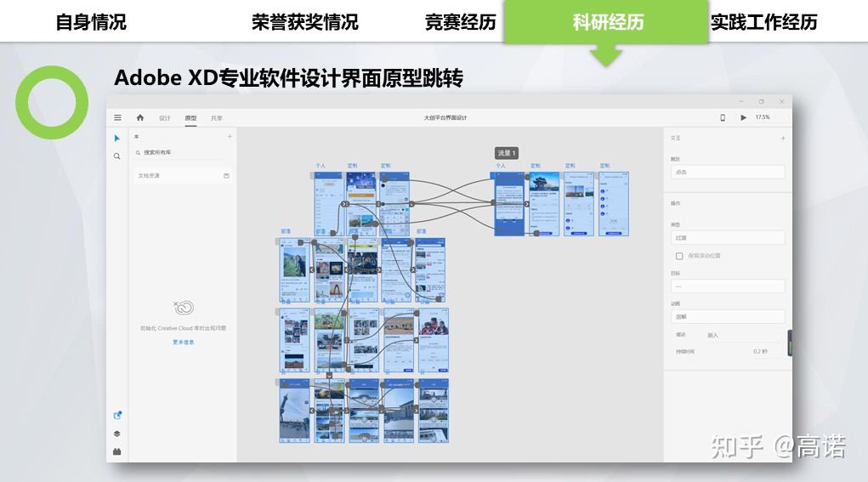Screen dimensions: 868x482
Task: Go to the XD home screen icon
Action: tap(140, 117)
